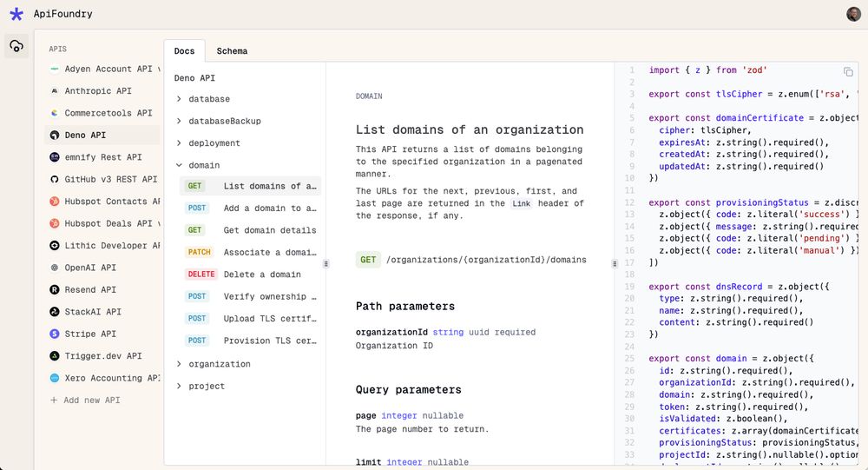Click the splitter handle beside the endpoint list
Image resolution: width=868 pixels, height=470 pixels.
pyautogui.click(x=326, y=264)
